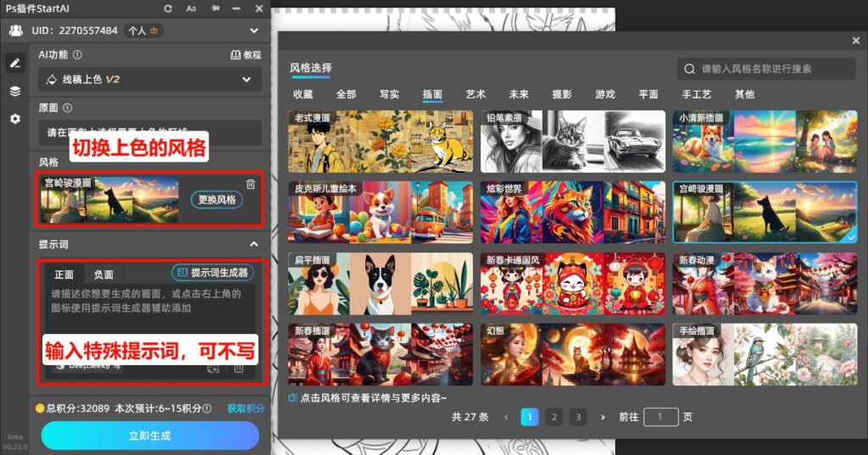Click the 立即生成 generate button

click(150, 436)
